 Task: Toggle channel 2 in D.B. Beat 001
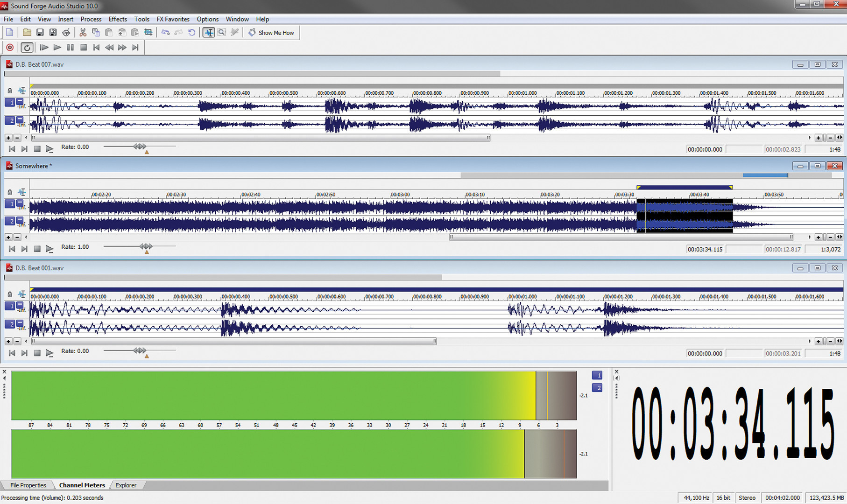[10, 324]
